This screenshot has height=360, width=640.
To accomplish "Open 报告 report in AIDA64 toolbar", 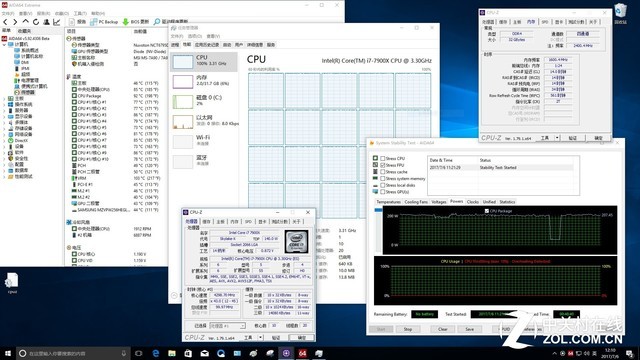I will [x=77, y=22].
